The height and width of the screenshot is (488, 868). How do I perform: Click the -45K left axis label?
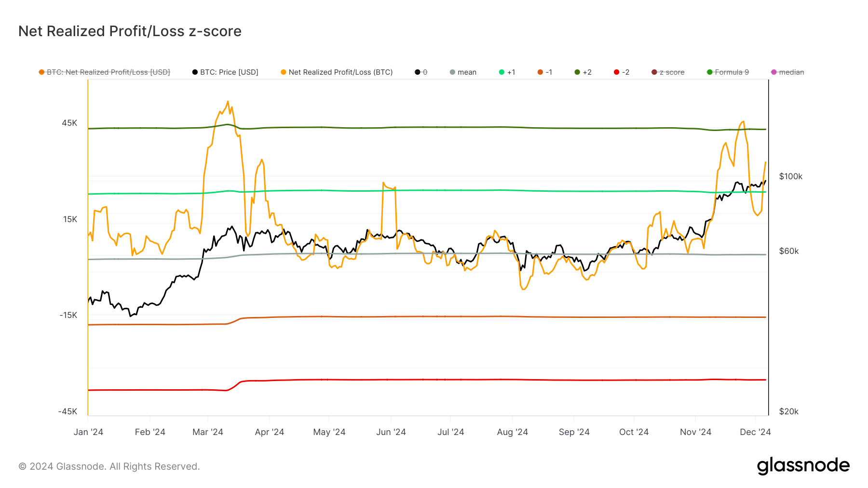68,411
